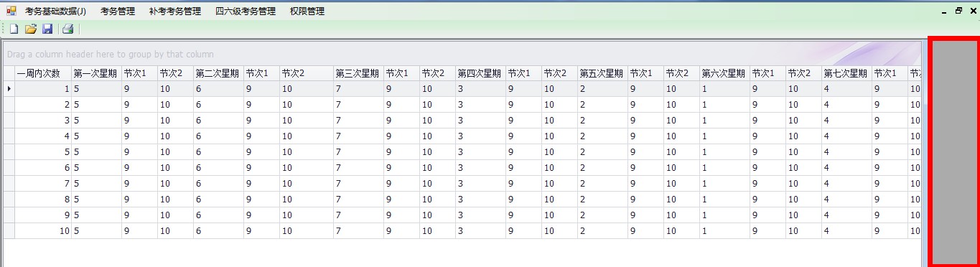Sort by the 一周内次数 column header

(43, 73)
